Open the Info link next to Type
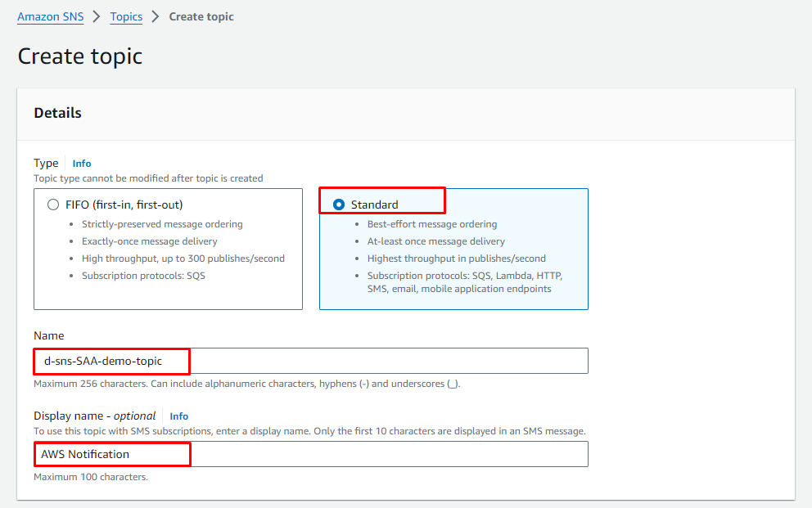This screenshot has width=812, height=508. coord(82,164)
